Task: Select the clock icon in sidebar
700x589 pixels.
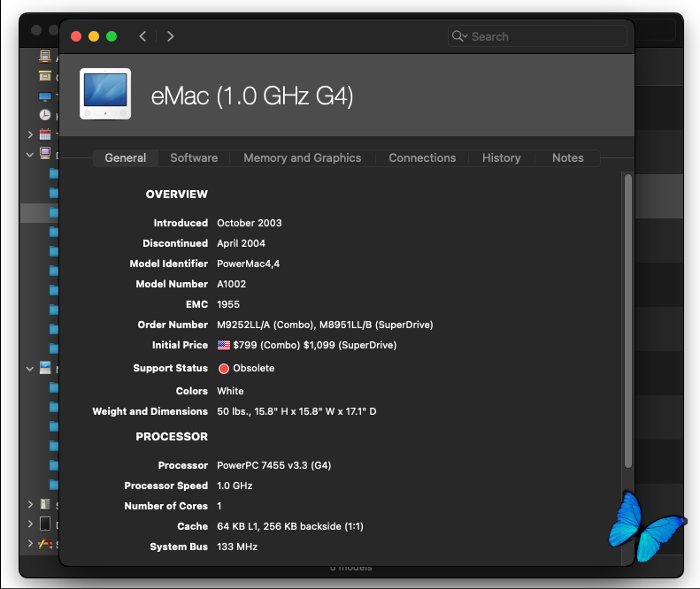Action: pos(44,115)
